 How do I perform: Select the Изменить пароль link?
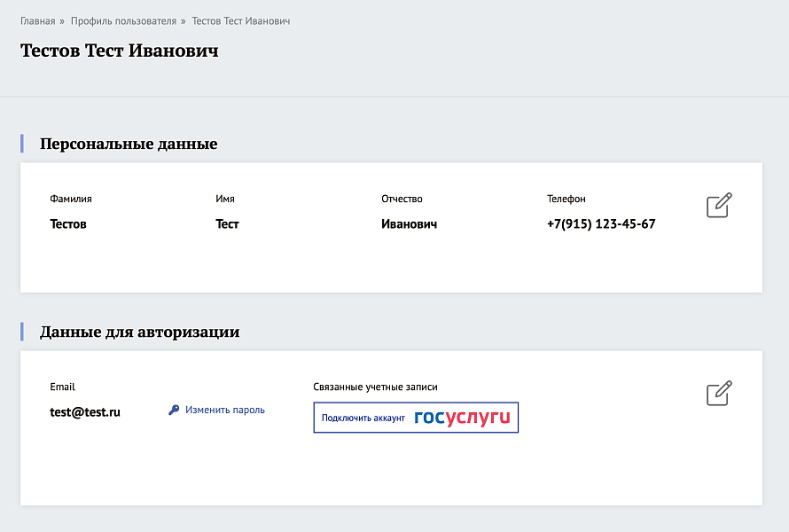(x=225, y=410)
